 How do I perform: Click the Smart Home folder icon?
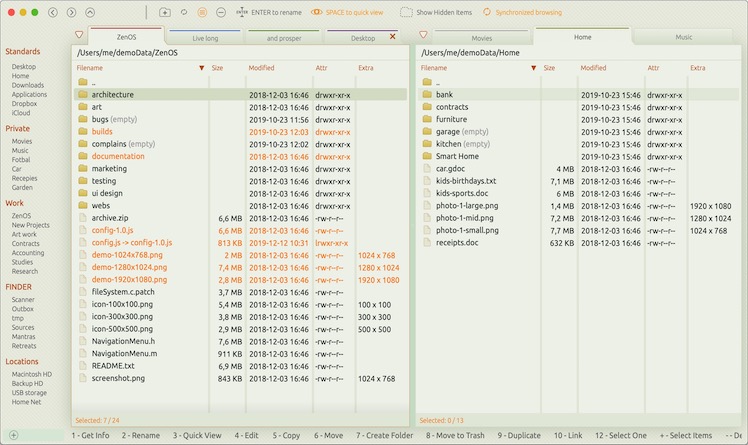(427, 156)
